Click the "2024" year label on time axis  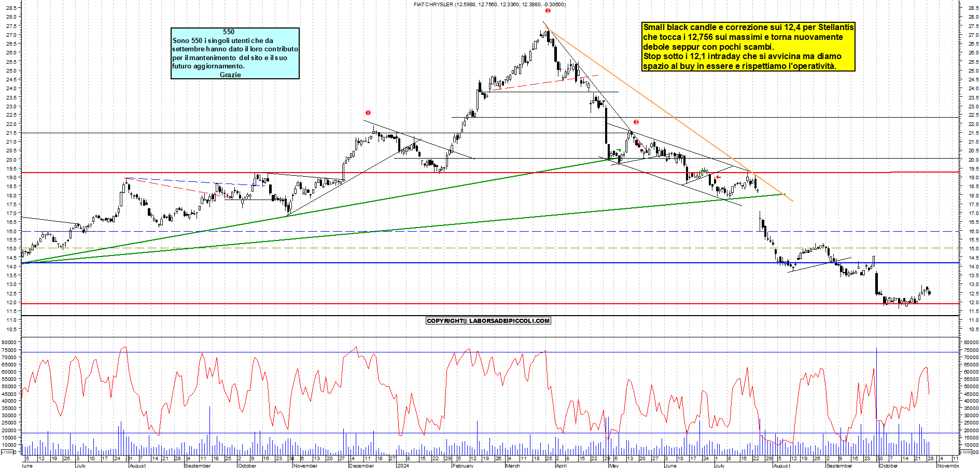point(403,465)
